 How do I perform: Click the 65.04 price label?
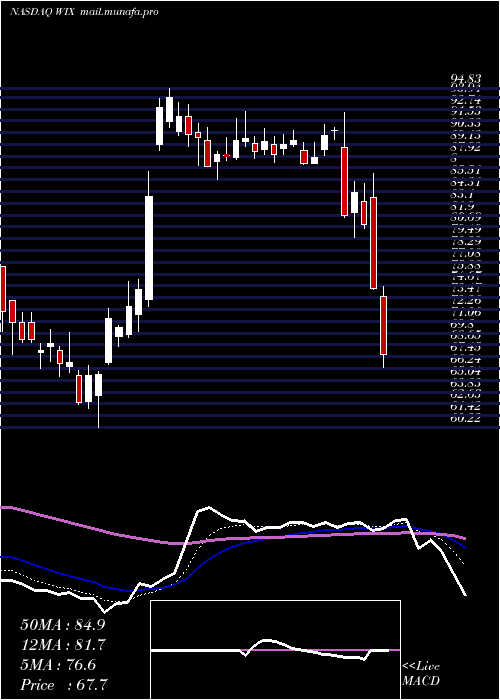point(465,371)
